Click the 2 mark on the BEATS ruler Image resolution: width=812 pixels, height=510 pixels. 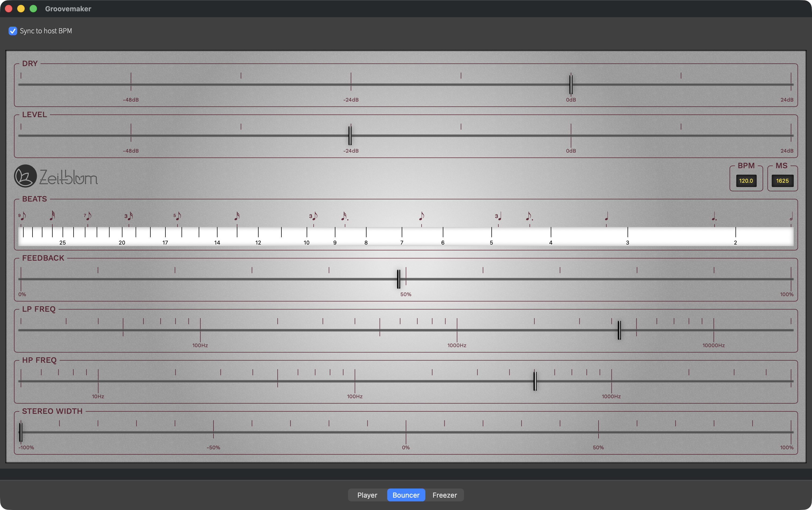click(x=735, y=243)
